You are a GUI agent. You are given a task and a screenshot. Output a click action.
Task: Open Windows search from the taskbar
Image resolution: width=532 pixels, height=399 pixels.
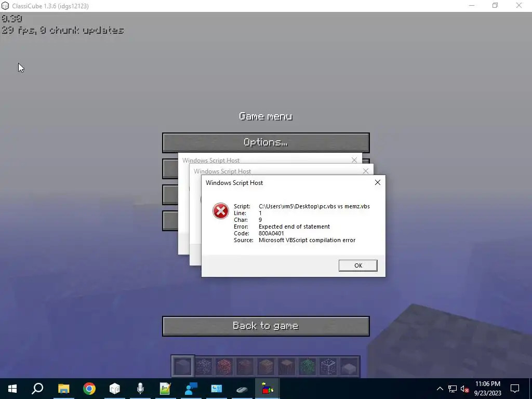37,389
